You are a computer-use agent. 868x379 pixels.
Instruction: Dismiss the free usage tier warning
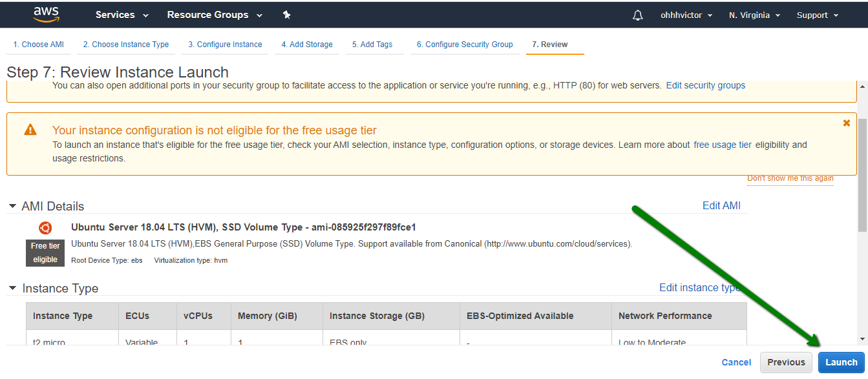pos(847,123)
